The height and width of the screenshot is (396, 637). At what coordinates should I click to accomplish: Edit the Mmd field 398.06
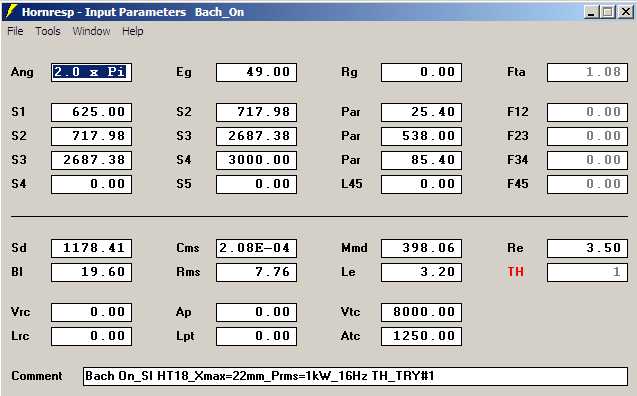pos(421,248)
